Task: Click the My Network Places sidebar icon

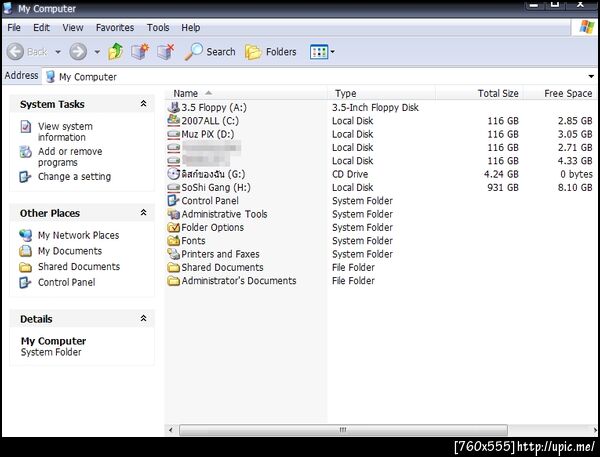Action: tap(26, 235)
